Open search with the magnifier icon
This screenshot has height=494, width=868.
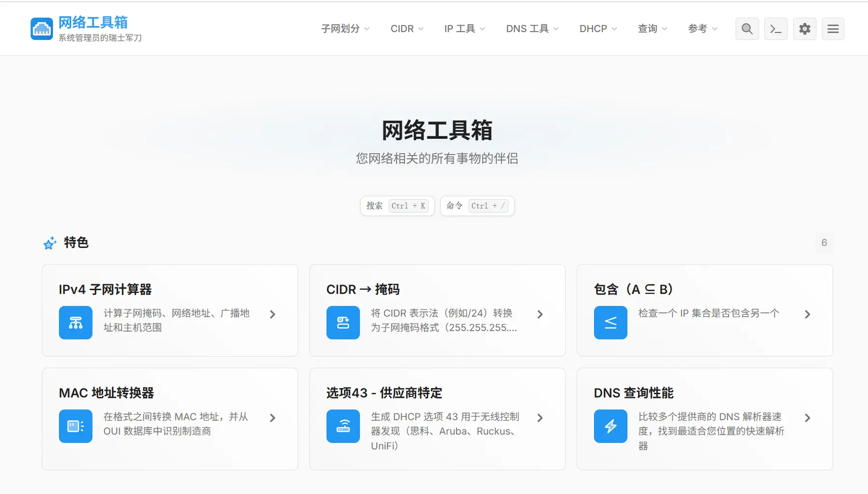click(x=747, y=29)
